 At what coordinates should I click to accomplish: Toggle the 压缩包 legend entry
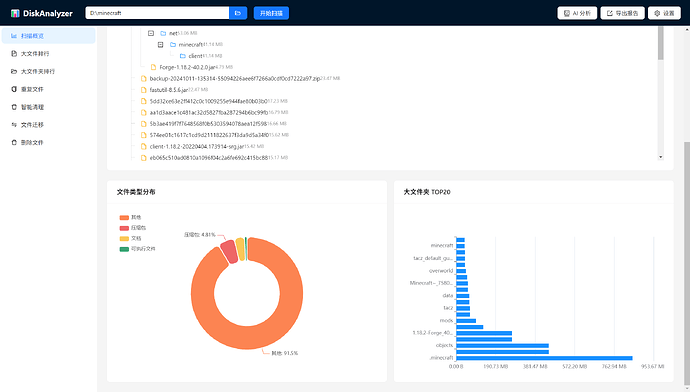point(132,228)
